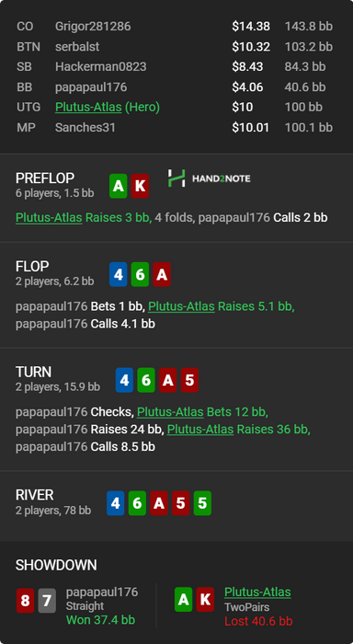Click the preflop red King card
The image size is (353, 644).
(140, 186)
